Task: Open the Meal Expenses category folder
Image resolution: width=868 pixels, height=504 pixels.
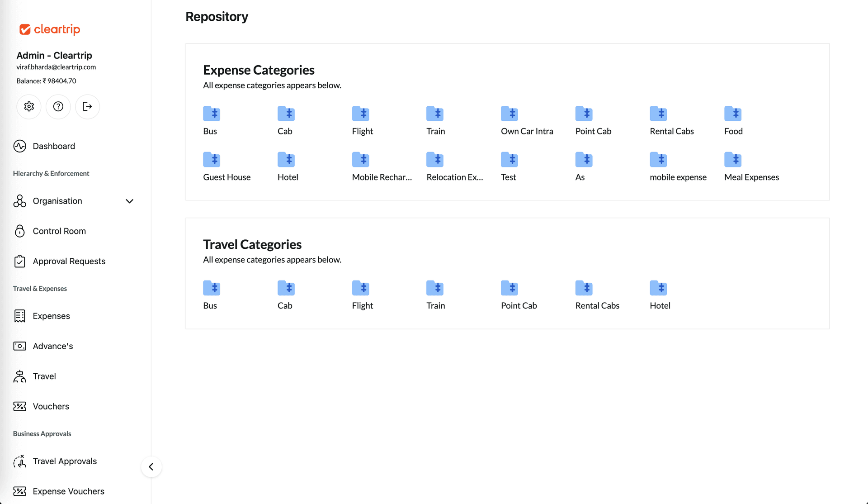Action: click(x=733, y=160)
